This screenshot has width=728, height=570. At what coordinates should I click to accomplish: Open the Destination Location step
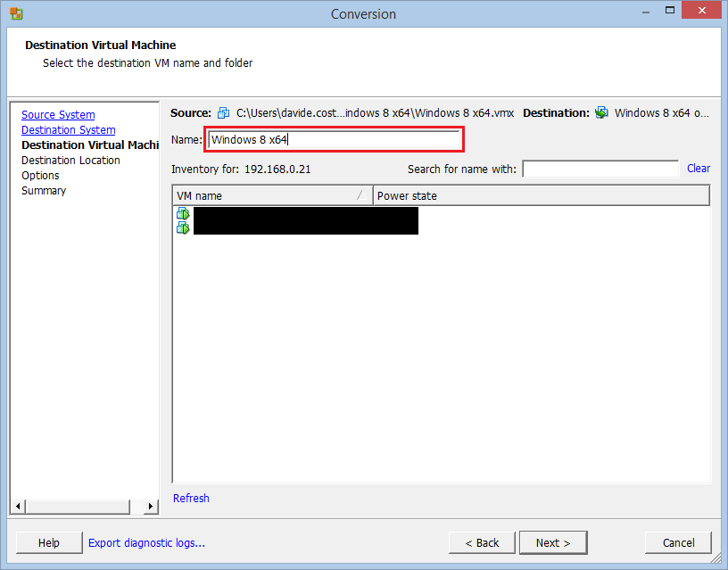(x=70, y=160)
